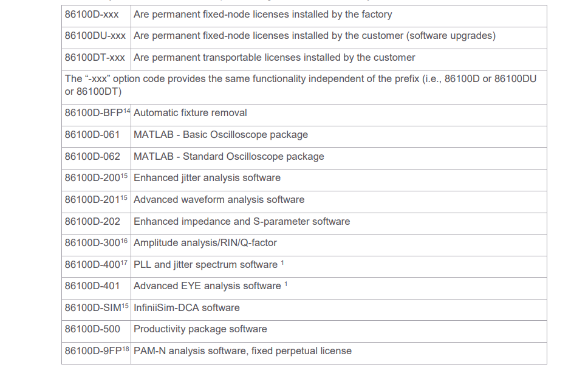Click the MATLAB Basic Oscilloscope package text
Image resolution: width=588 pixels, height=373 pixels.
coord(220,135)
